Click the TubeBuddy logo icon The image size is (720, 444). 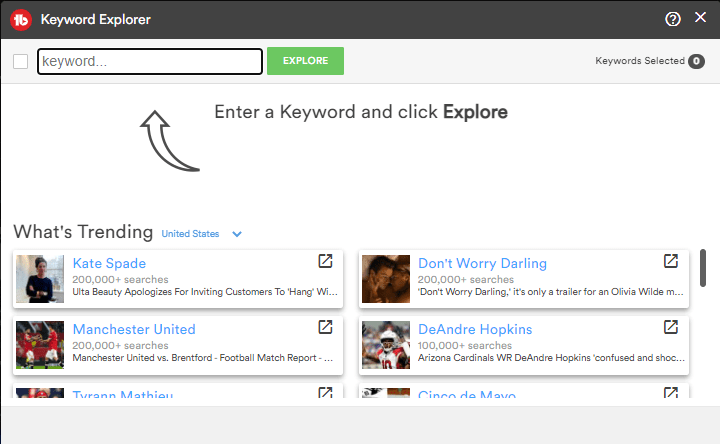coord(21,20)
